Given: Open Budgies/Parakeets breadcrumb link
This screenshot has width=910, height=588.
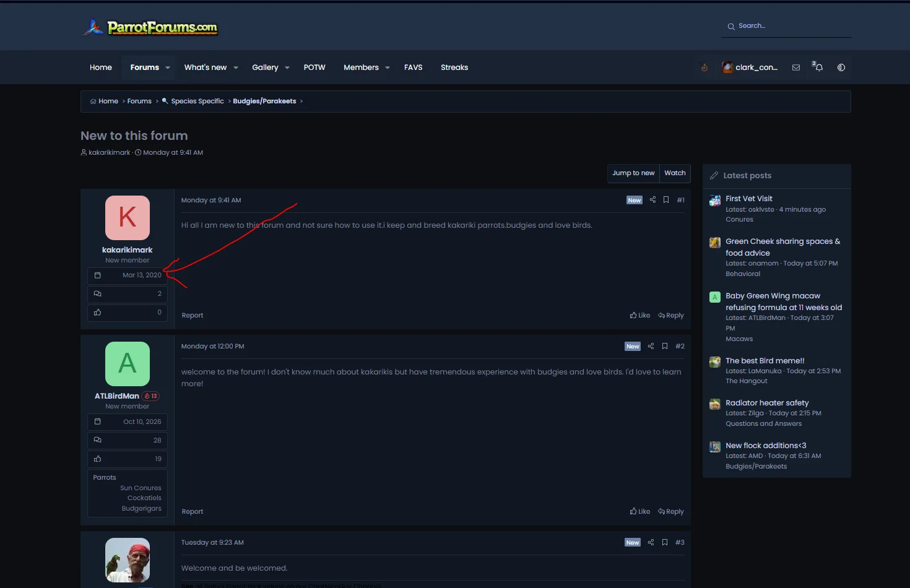Looking at the screenshot, I should (x=264, y=101).
